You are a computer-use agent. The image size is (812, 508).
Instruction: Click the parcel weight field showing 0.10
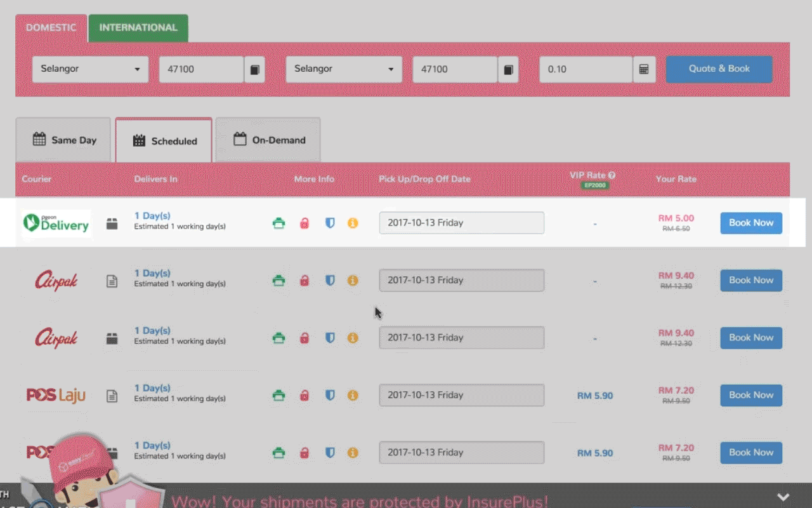click(x=585, y=69)
